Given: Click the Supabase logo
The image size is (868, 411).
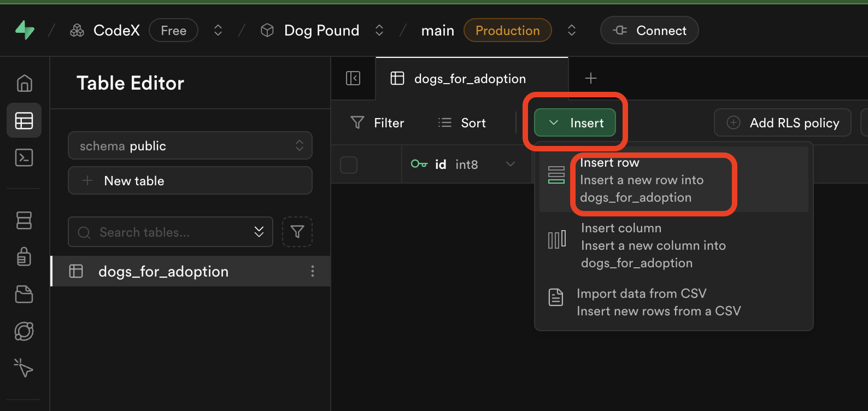Looking at the screenshot, I should click(x=25, y=30).
